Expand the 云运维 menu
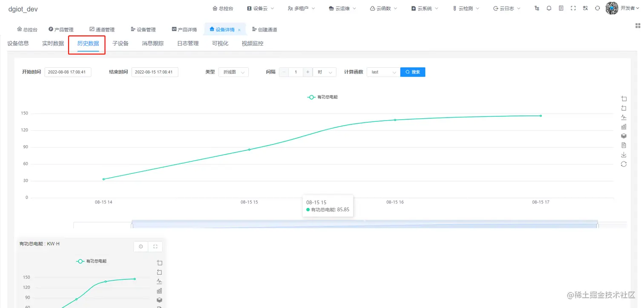 pyautogui.click(x=342, y=8)
